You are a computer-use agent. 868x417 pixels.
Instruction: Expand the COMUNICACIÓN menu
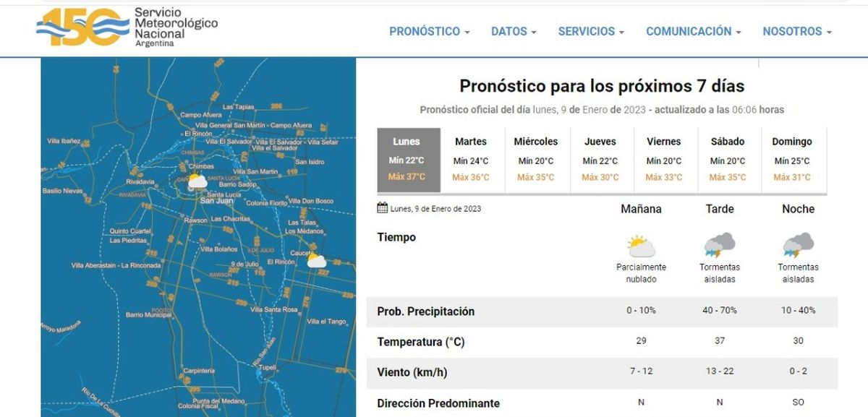pyautogui.click(x=693, y=32)
